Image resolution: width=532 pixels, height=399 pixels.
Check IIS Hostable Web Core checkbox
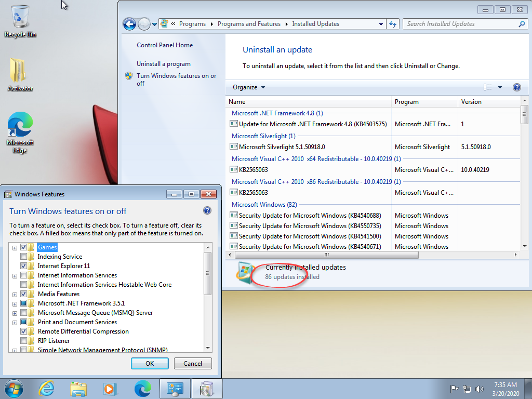tap(24, 284)
